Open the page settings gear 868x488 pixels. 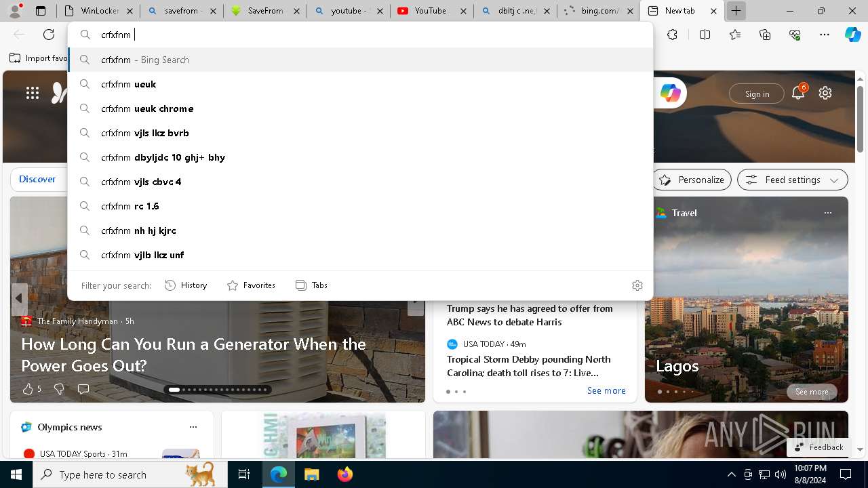click(x=825, y=94)
